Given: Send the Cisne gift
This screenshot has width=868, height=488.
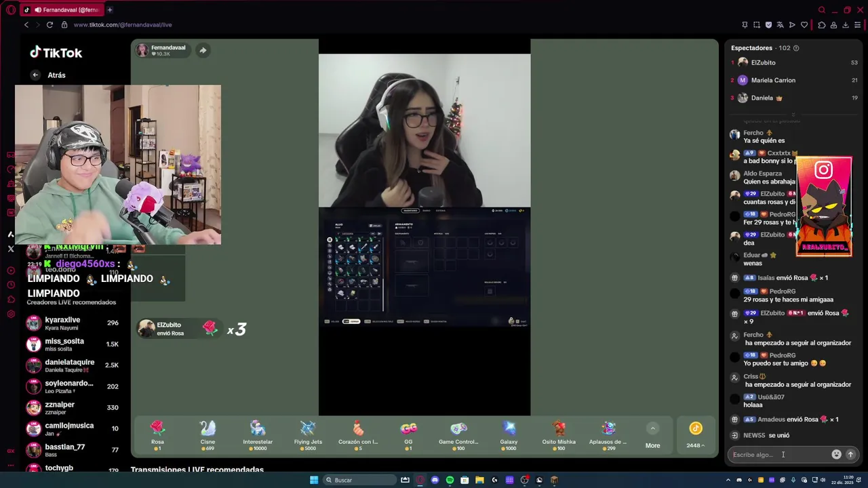Looking at the screenshot, I should pyautogui.click(x=208, y=435).
